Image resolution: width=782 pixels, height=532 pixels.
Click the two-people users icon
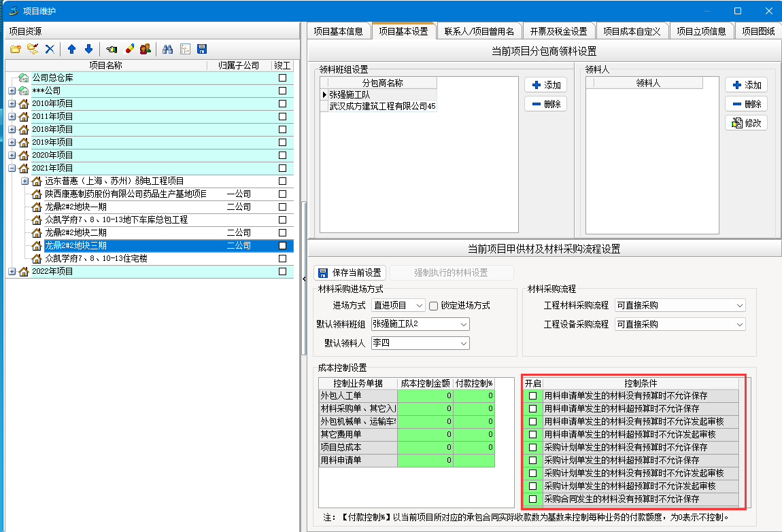pyautogui.click(x=146, y=49)
